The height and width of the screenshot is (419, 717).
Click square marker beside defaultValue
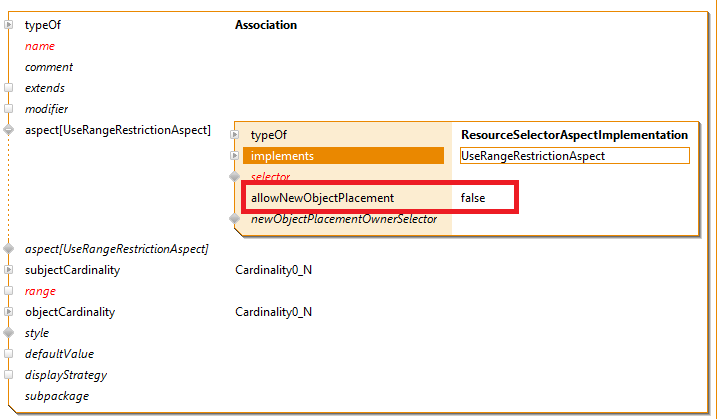[9, 354]
